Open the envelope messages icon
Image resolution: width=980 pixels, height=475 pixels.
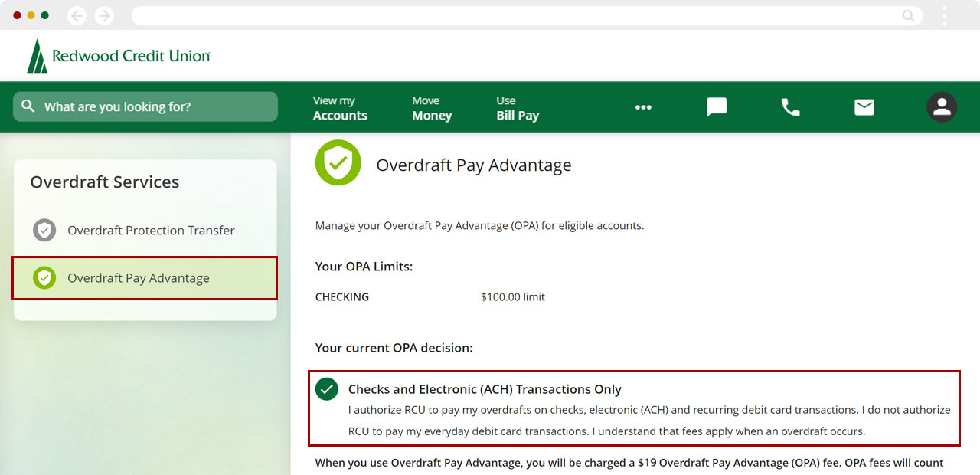click(864, 107)
